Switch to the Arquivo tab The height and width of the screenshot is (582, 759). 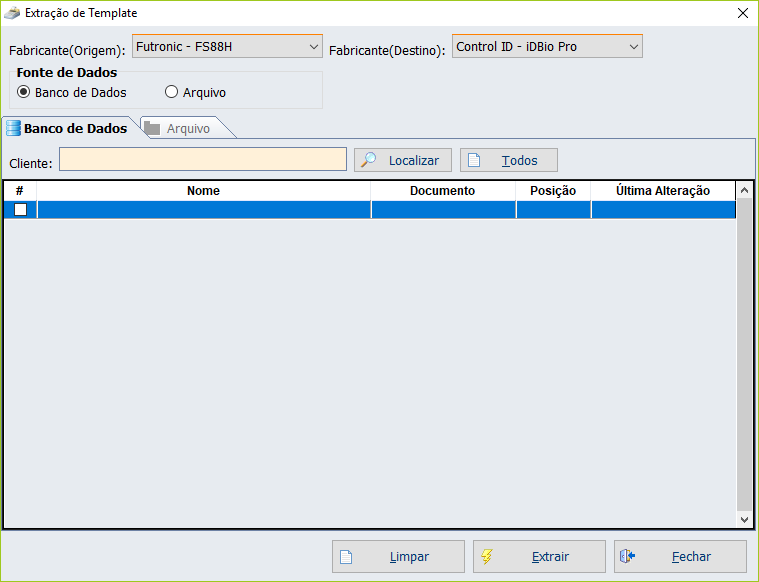tap(187, 129)
